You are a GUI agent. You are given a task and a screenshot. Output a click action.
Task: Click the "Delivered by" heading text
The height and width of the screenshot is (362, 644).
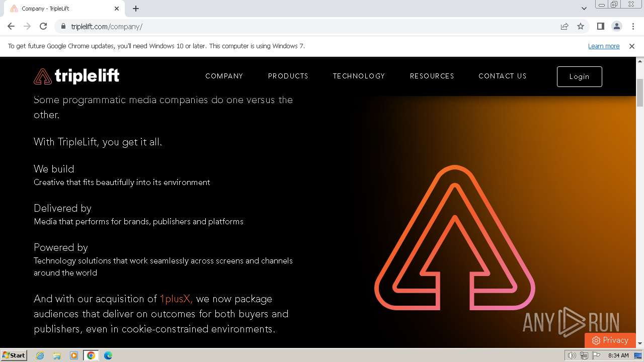point(62,208)
